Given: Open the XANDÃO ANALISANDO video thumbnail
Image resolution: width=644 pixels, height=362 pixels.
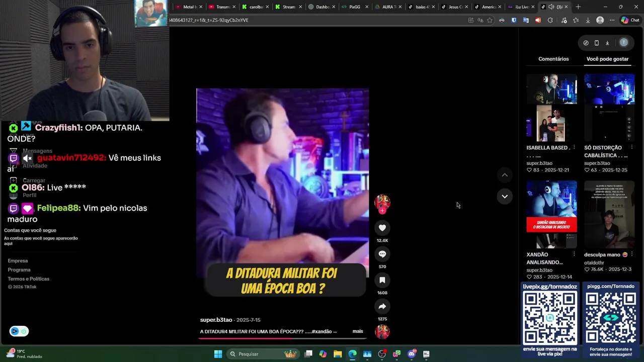Looking at the screenshot, I should (x=551, y=215).
